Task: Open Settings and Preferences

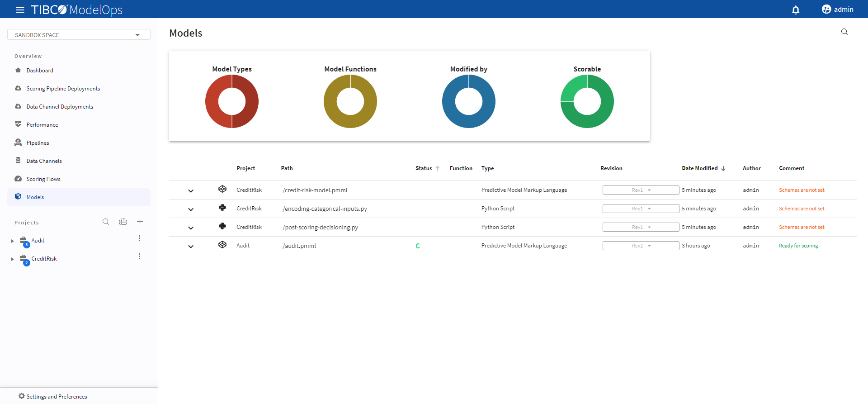Action: [57, 396]
